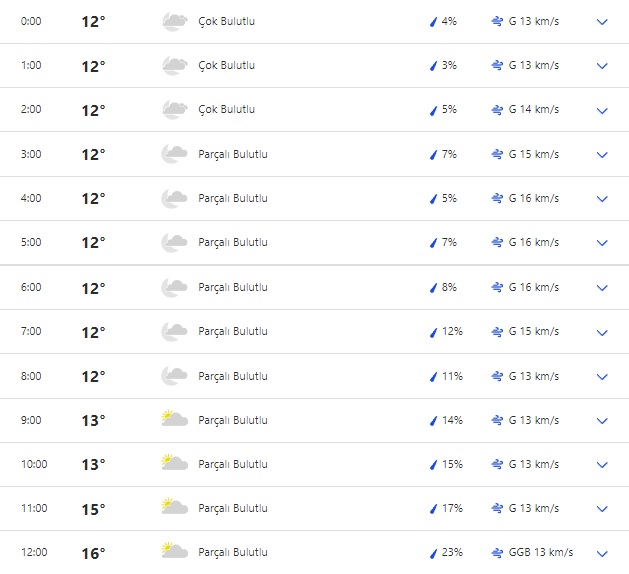The image size is (629, 574).
Task: Click the wind icon beside GGB 13 km/s
Action: point(497,553)
